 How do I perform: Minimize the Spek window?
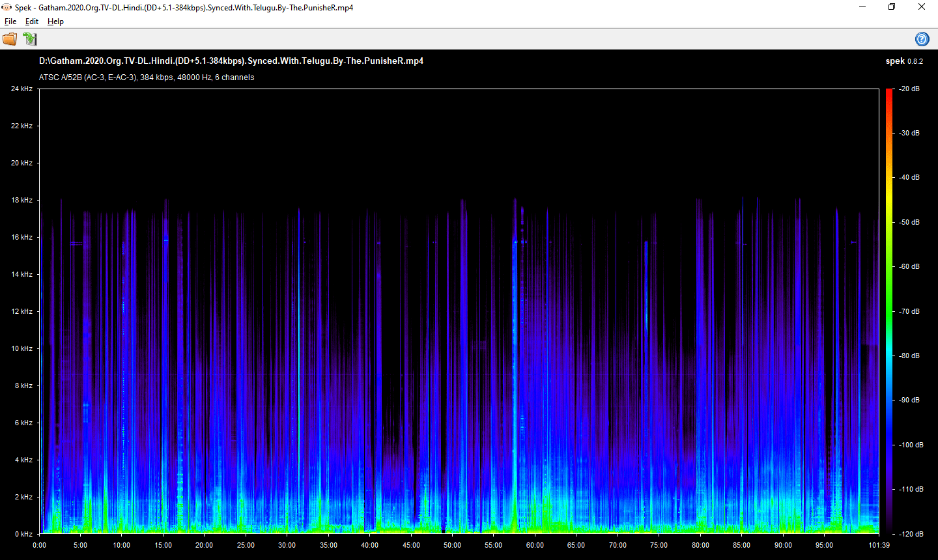tap(862, 7)
